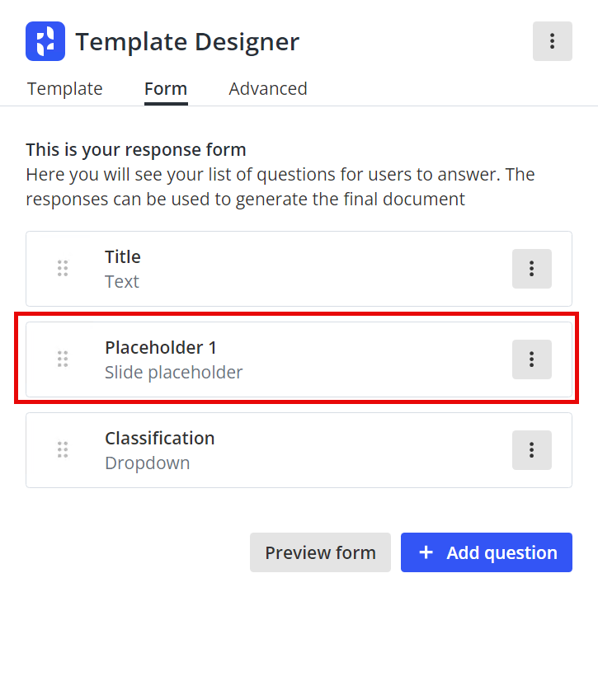Open the options menu for Placeholder 1
This screenshot has width=598, height=700.
[x=531, y=359]
